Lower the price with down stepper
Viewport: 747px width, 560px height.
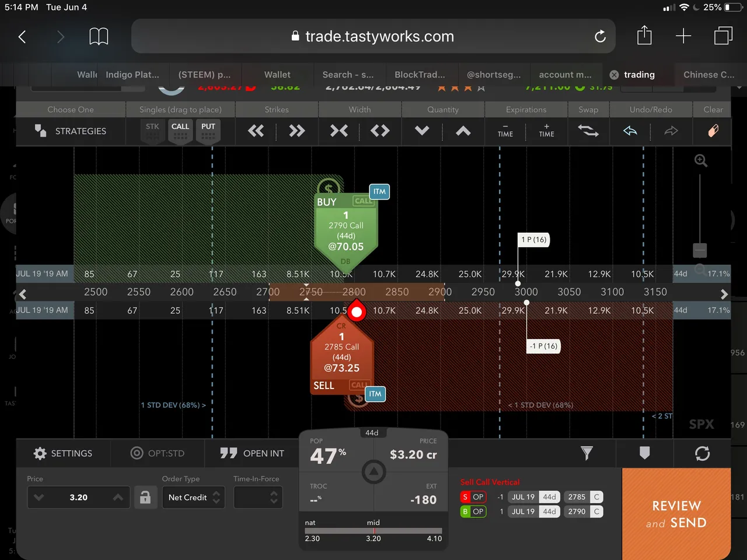(39, 498)
